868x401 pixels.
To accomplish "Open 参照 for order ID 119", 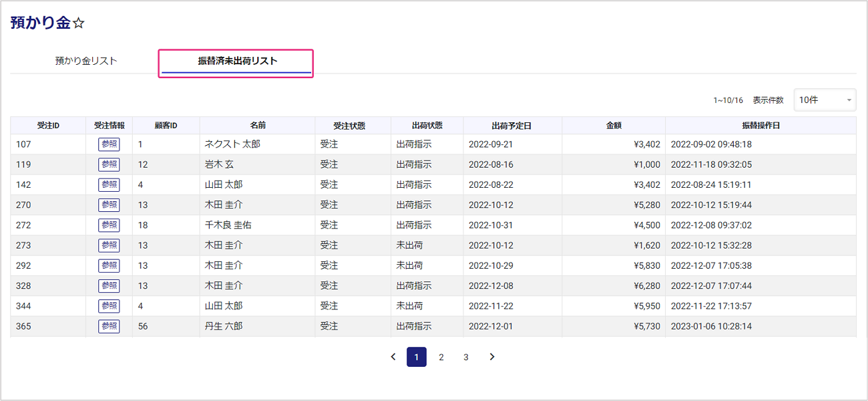I will click(x=109, y=164).
